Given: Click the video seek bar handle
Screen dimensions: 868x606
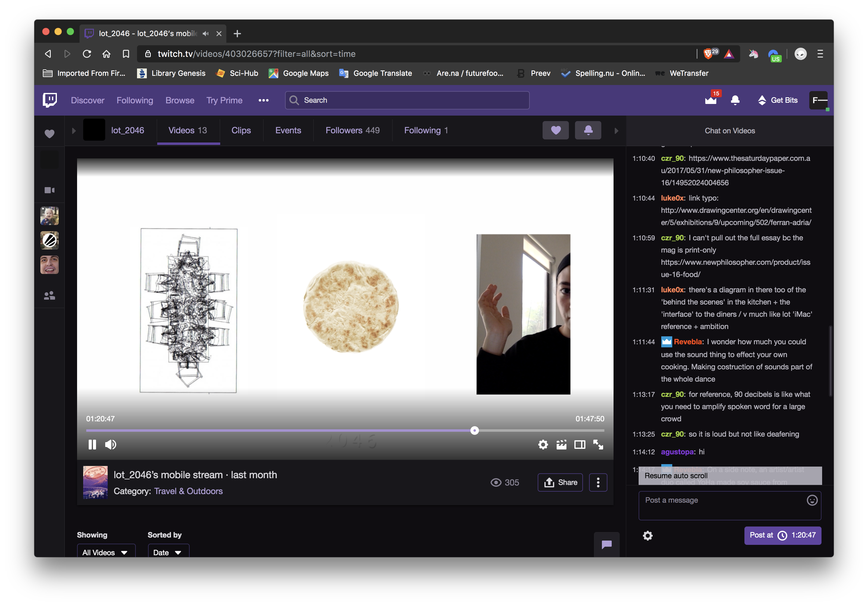Looking at the screenshot, I should pyautogui.click(x=474, y=430).
